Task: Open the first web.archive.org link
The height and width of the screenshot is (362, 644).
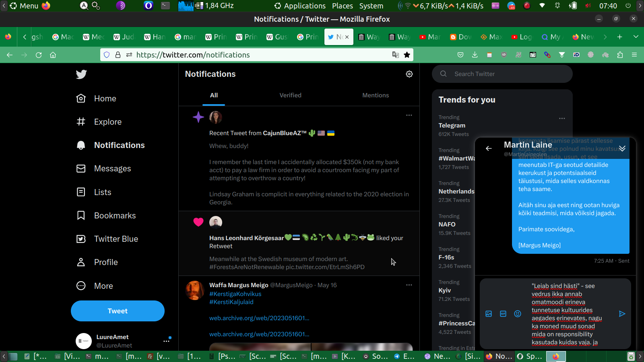Action: point(259,318)
